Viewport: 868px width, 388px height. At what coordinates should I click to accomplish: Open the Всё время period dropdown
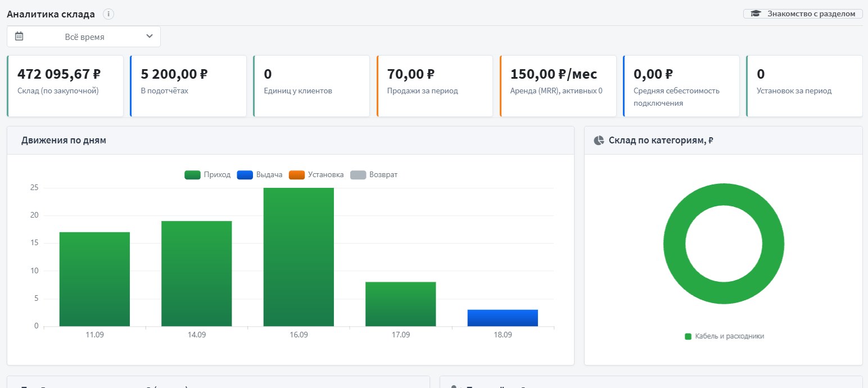click(84, 37)
